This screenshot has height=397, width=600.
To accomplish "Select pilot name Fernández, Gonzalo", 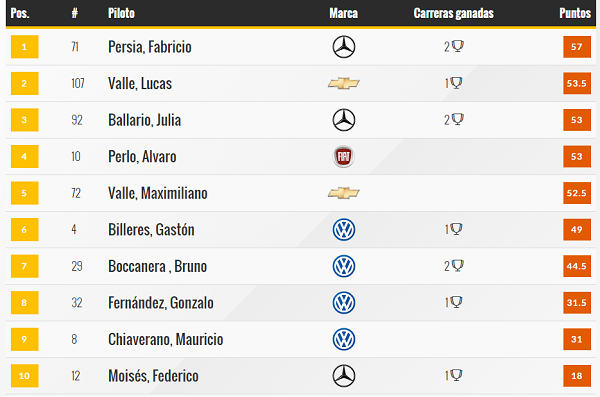I will pos(161,303).
